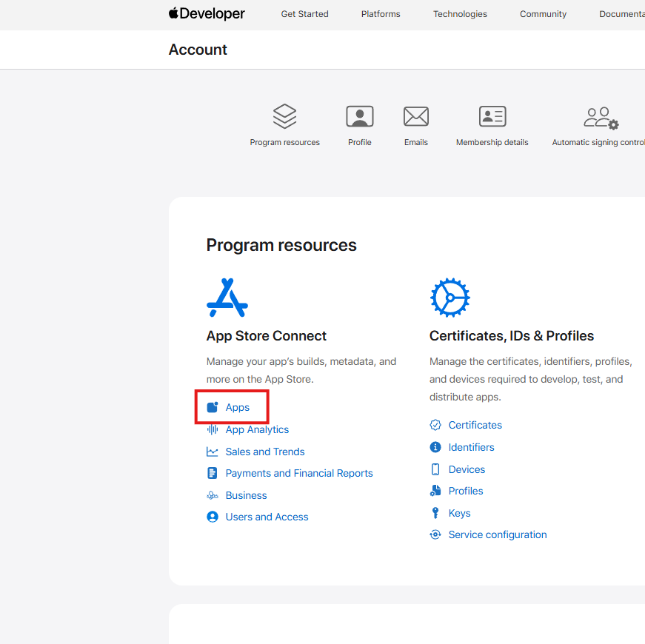
Task: Click the Profiles file icon
Action: pyautogui.click(x=435, y=491)
